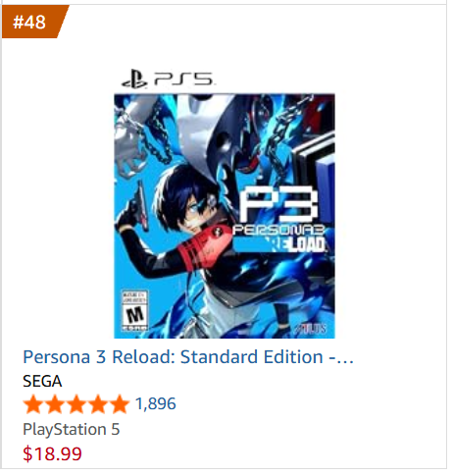
Task: Click the #48 bestseller rank badge
Action: pyautogui.click(x=32, y=22)
